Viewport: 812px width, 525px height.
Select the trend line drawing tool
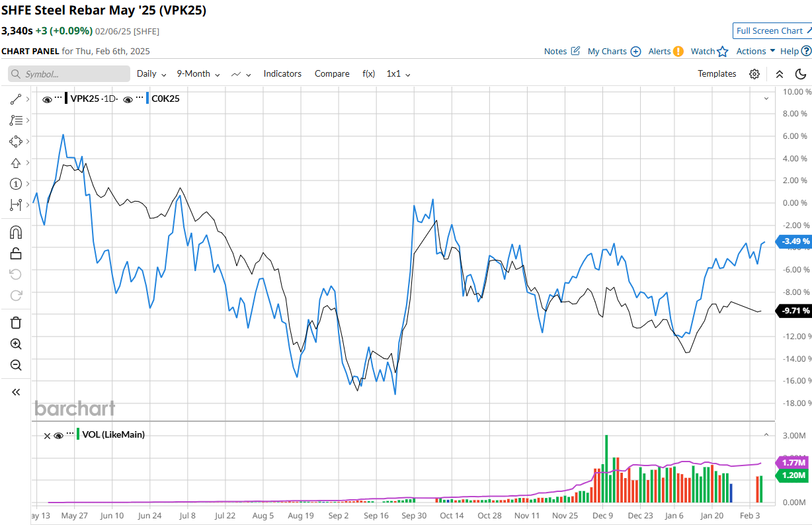[16, 99]
